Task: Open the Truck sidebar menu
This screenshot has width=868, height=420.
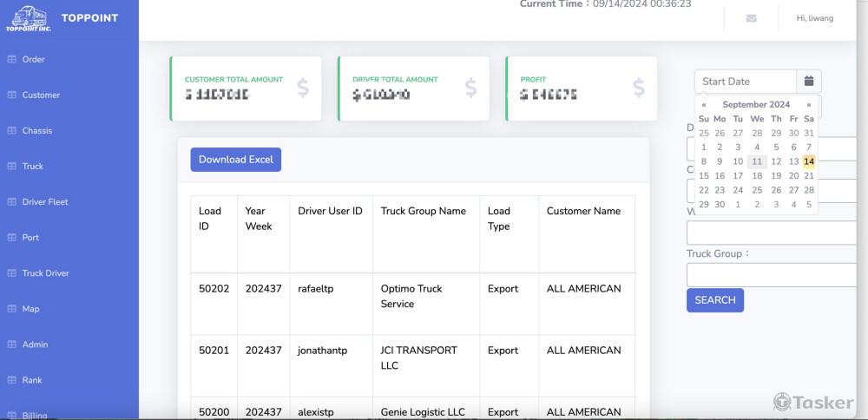Action: 33,166
